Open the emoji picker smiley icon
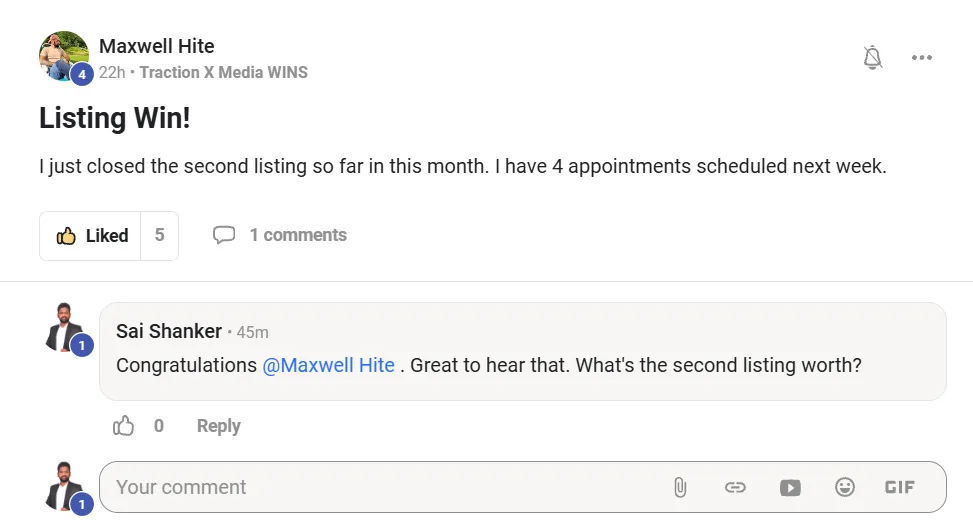This screenshot has height=530, width=973. pyautogui.click(x=845, y=487)
